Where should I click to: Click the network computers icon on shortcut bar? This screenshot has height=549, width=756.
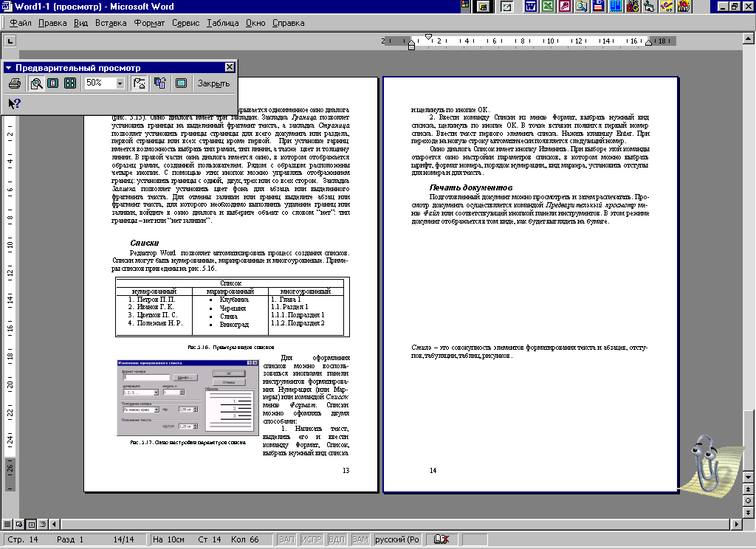click(650, 6)
